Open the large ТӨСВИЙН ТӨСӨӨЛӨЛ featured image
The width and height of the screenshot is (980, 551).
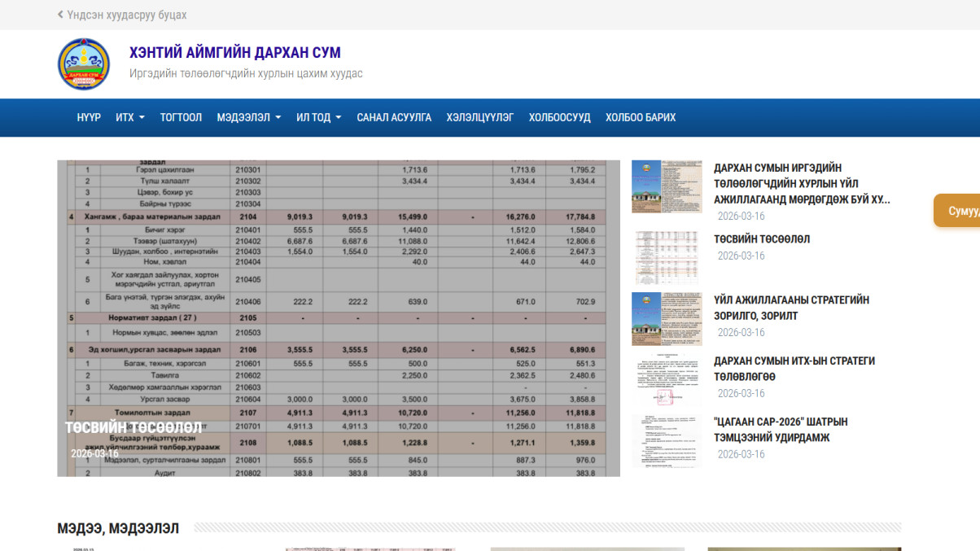[338, 317]
